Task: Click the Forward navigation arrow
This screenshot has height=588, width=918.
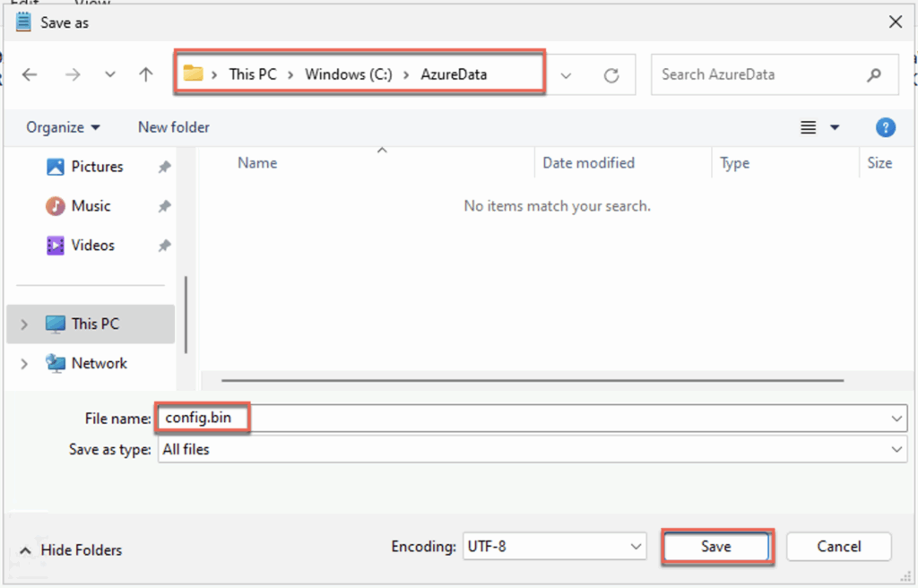Action: (x=73, y=75)
